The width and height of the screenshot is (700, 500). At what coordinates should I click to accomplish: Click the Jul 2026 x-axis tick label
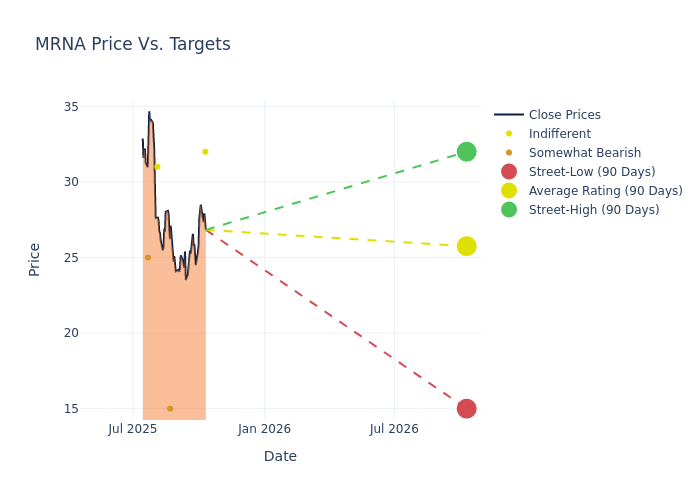[394, 429]
